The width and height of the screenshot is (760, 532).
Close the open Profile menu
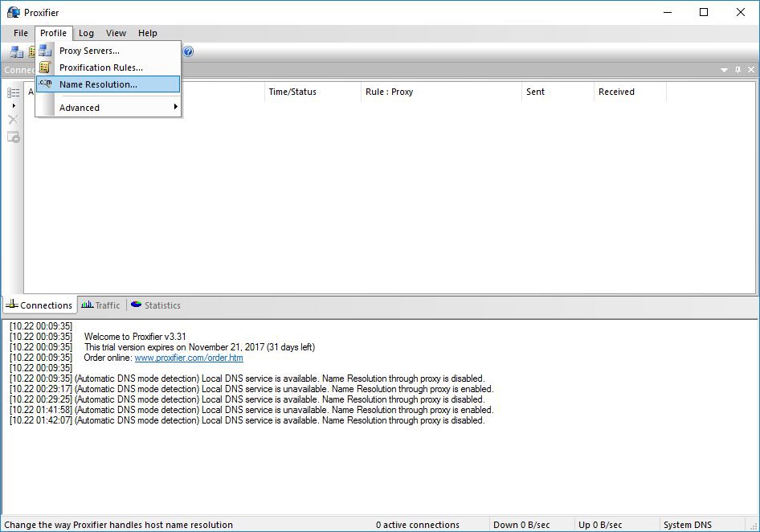53,33
